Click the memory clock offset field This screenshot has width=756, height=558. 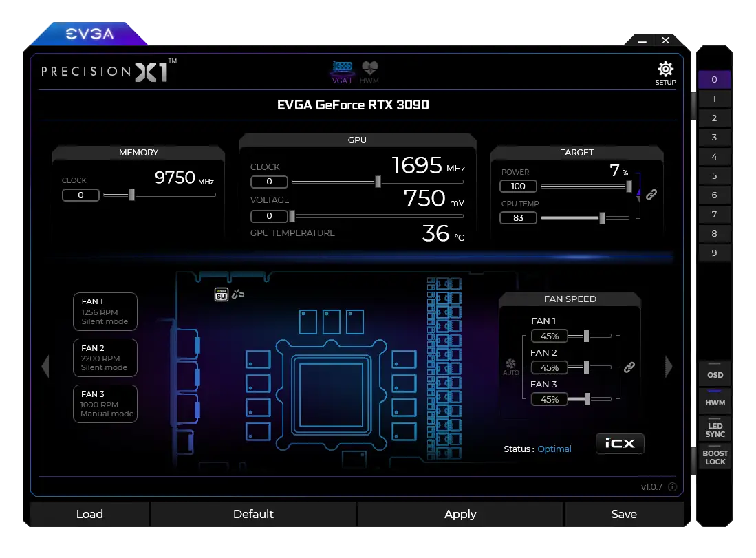pos(80,195)
